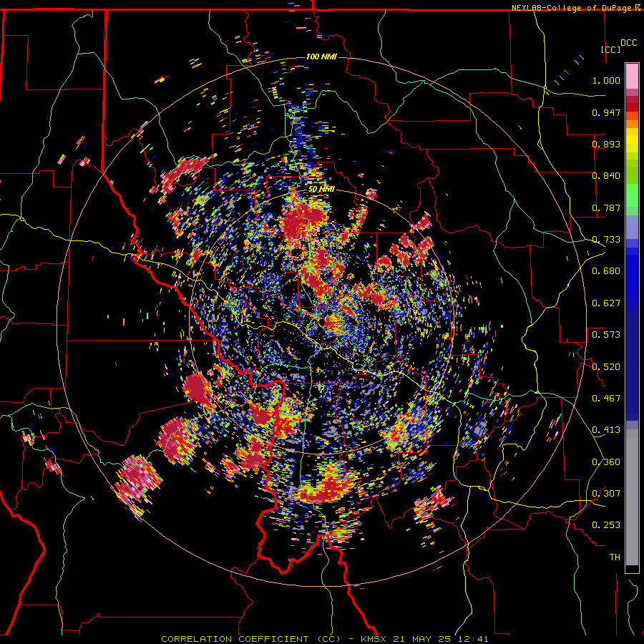The height and width of the screenshot is (644, 644).
Task: Click the KMSX station identifier in footer
Action: pyautogui.click(x=374, y=639)
